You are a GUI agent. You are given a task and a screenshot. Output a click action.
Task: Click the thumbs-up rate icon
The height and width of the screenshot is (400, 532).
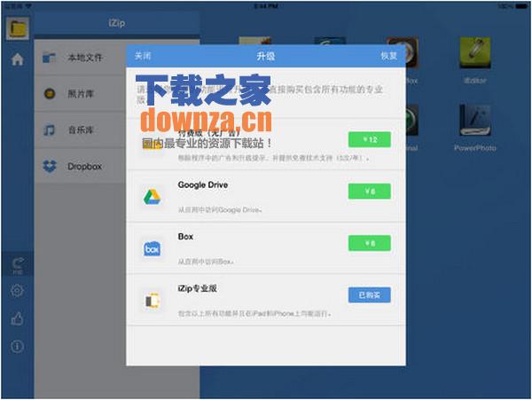coord(18,319)
